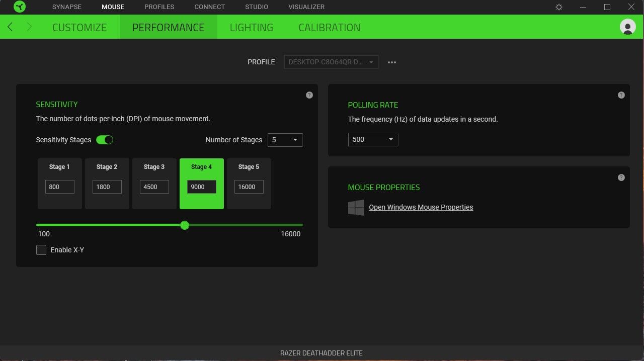Expand the Profile selection dropdown

(x=332, y=62)
